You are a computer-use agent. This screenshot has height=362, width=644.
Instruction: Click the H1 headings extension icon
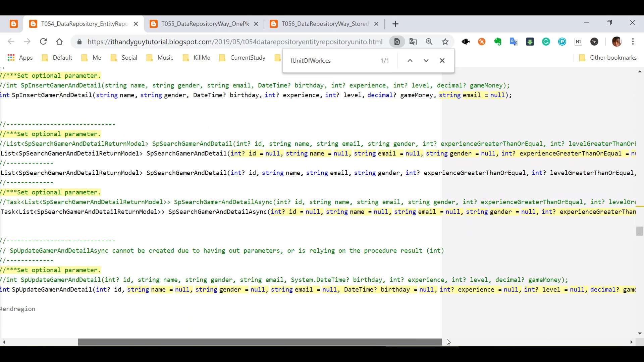click(x=578, y=42)
